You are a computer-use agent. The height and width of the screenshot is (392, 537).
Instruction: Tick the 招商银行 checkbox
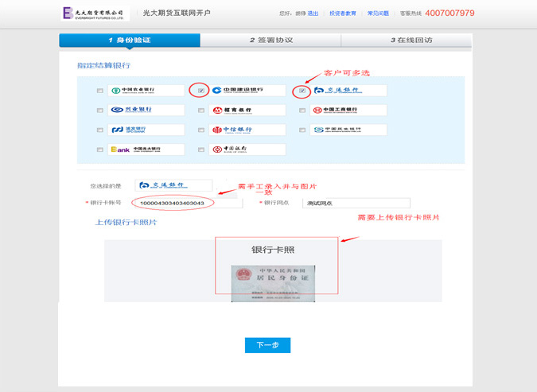(201, 111)
